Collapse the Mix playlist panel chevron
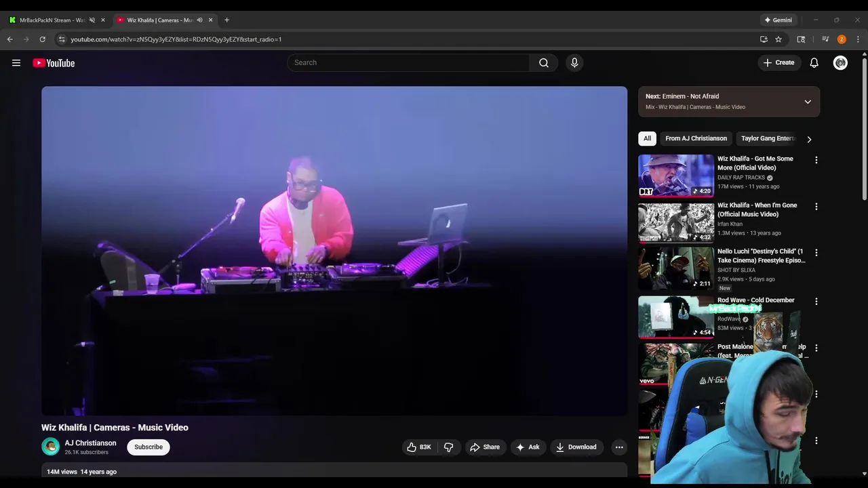 [808, 102]
